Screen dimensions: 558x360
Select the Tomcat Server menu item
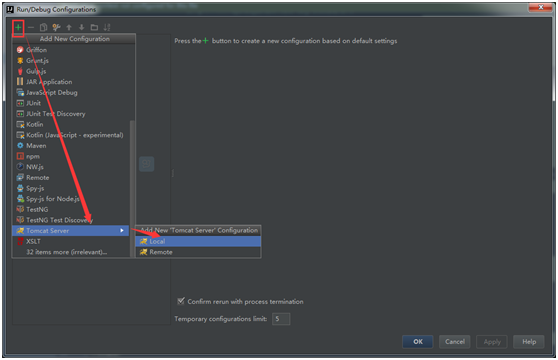(x=71, y=231)
